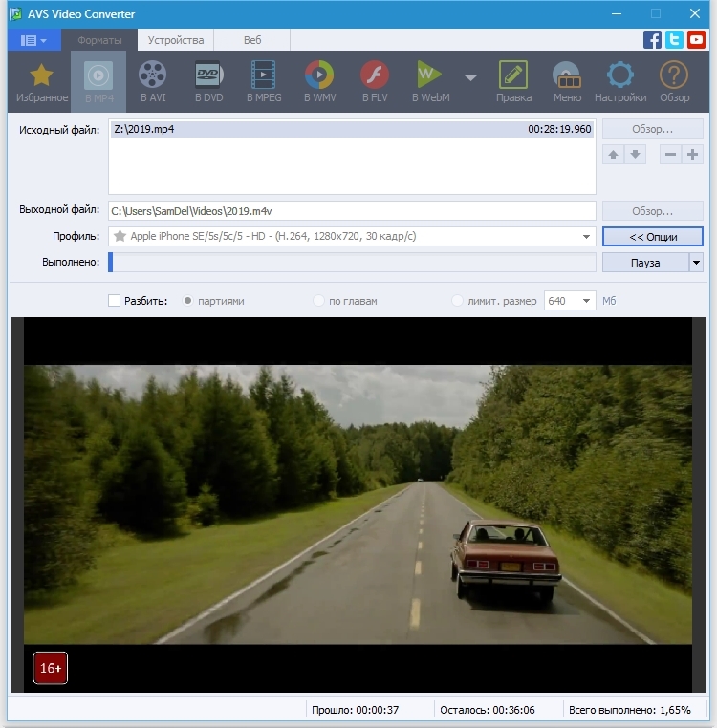Switch to the Устройства tab

pyautogui.click(x=175, y=40)
